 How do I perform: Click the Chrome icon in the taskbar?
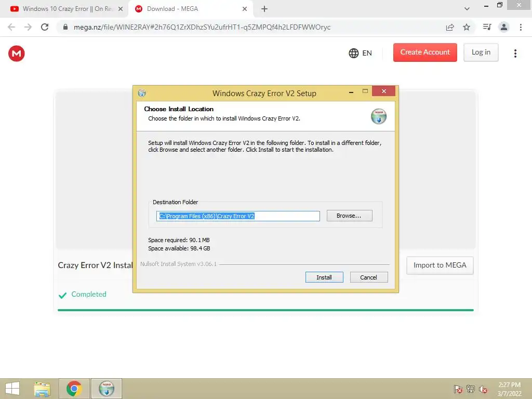(74, 389)
